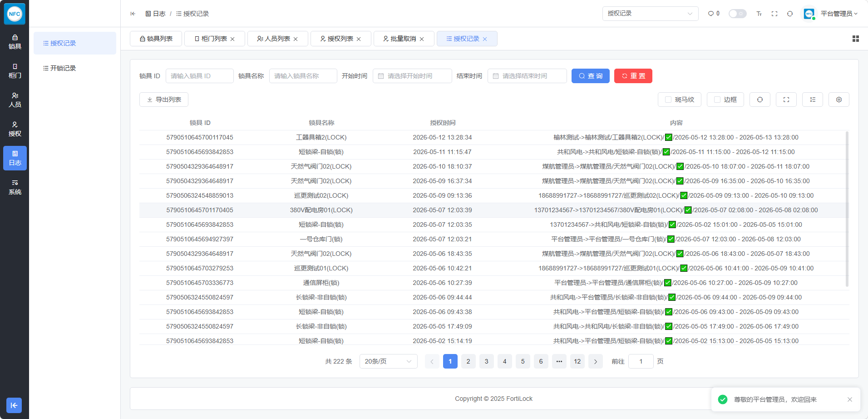Toggle the dark mode switch
The width and height of the screenshot is (868, 419).
click(737, 14)
